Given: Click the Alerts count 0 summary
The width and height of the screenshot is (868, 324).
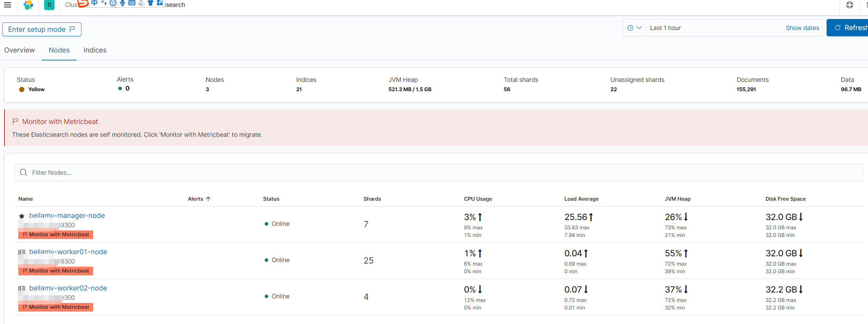Looking at the screenshot, I should click(x=124, y=88).
